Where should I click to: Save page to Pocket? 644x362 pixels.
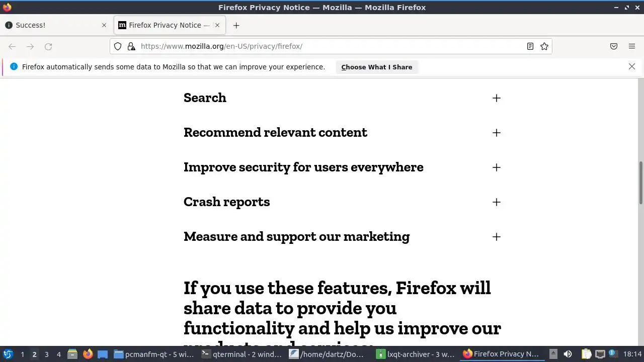point(614,46)
